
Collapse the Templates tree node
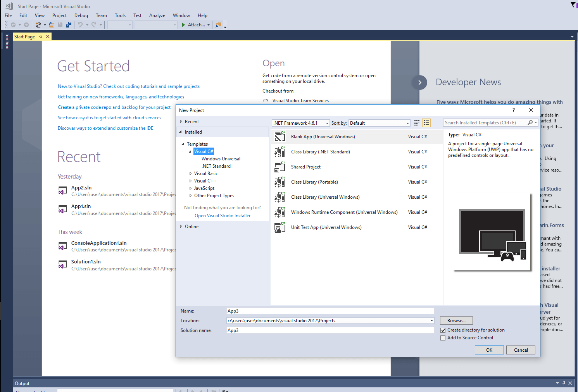pos(183,144)
